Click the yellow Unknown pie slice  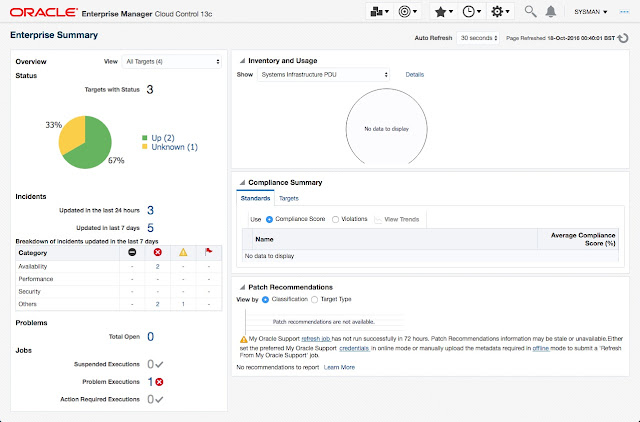pyautogui.click(x=72, y=134)
